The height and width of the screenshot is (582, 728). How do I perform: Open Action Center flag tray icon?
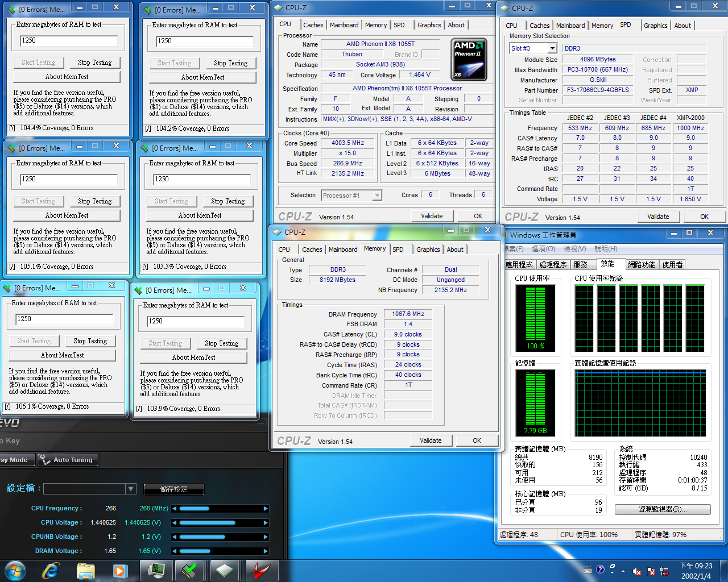pos(650,571)
